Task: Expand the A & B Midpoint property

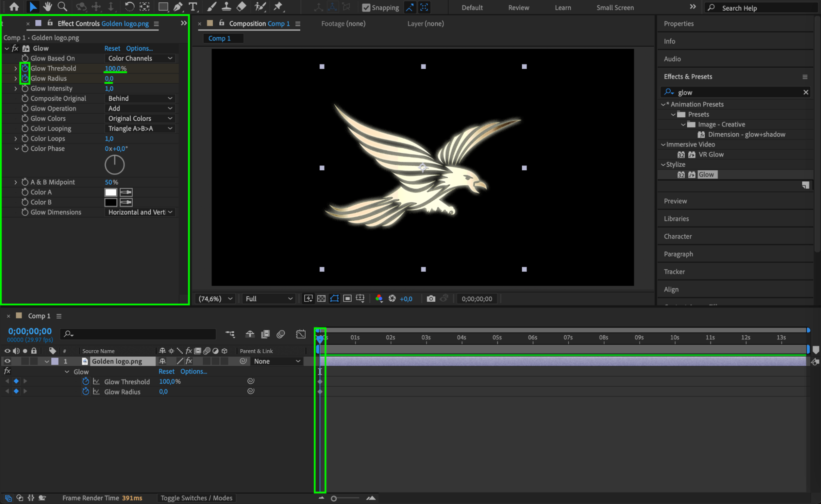Action: click(16, 182)
